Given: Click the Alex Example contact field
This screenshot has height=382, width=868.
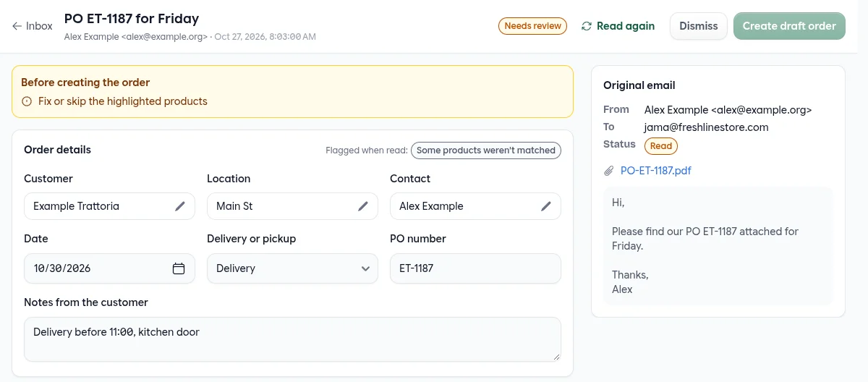Looking at the screenshot, I should 475,206.
